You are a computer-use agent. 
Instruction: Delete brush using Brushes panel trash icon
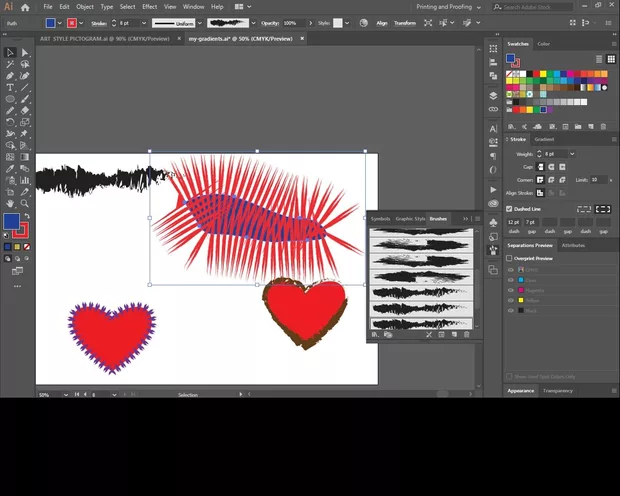[x=466, y=334]
